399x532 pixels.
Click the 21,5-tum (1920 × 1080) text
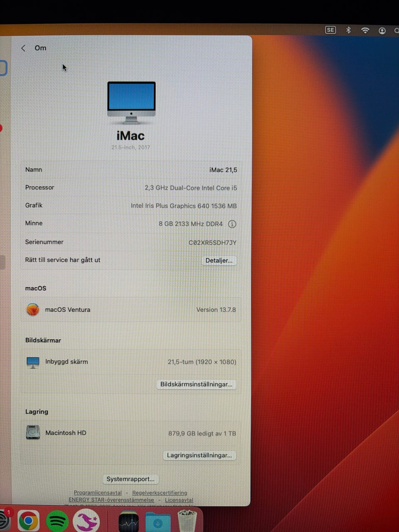pyautogui.click(x=202, y=362)
